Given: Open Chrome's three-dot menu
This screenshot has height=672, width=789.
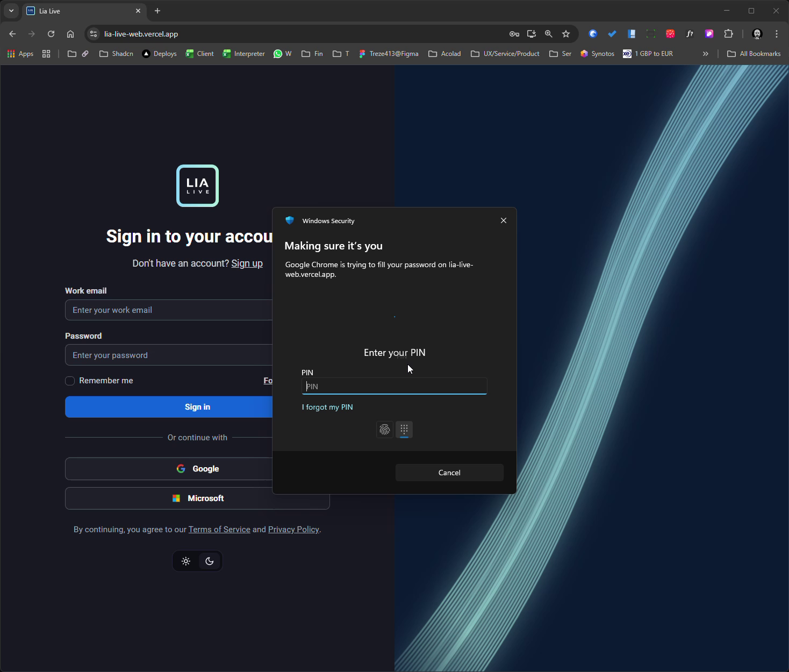Looking at the screenshot, I should (776, 34).
